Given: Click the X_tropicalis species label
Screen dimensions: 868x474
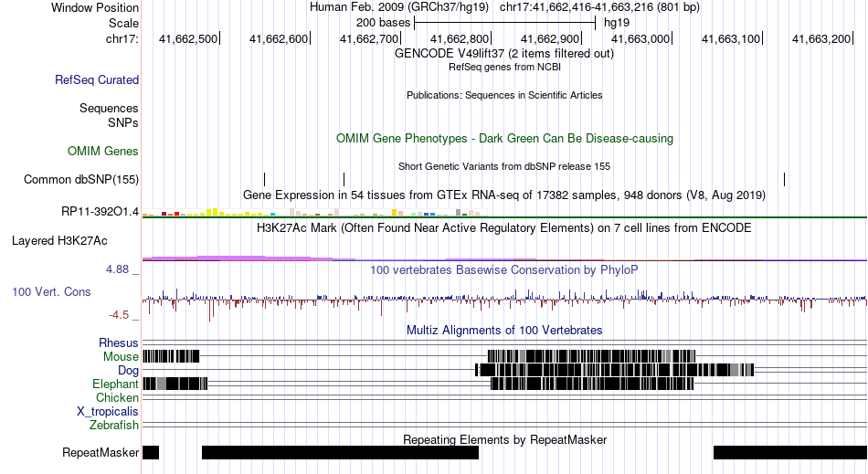Looking at the screenshot, I should click(x=108, y=412).
